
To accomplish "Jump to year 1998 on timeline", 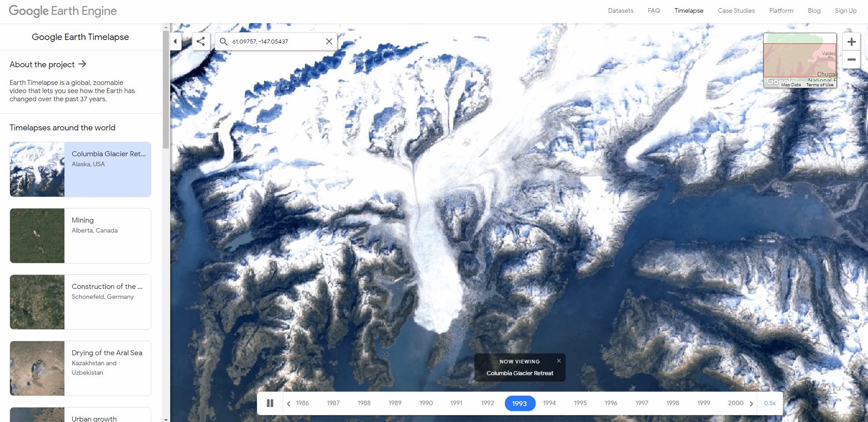I will coord(673,403).
